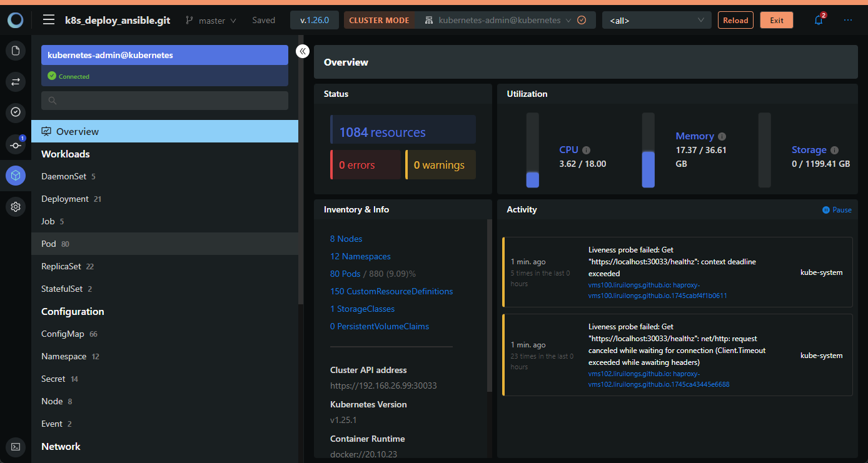The height and width of the screenshot is (463, 868).
Task: Click the 1084 resources box
Action: pyautogui.click(x=403, y=129)
